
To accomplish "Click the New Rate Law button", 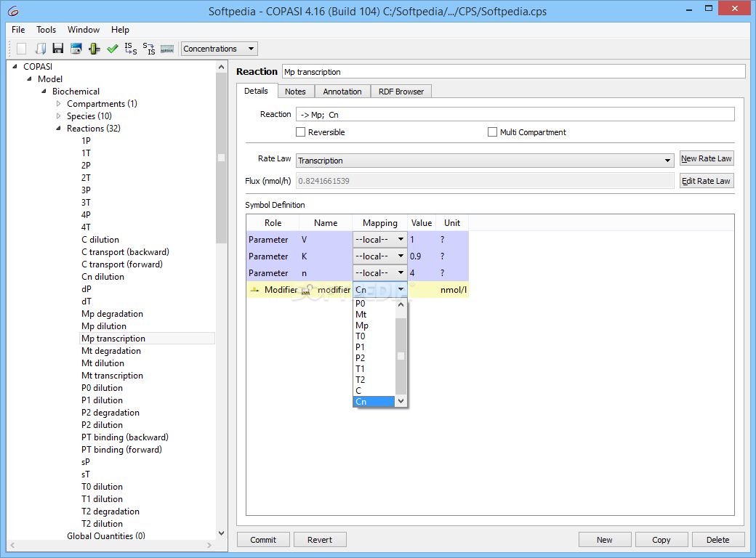I will 707,158.
